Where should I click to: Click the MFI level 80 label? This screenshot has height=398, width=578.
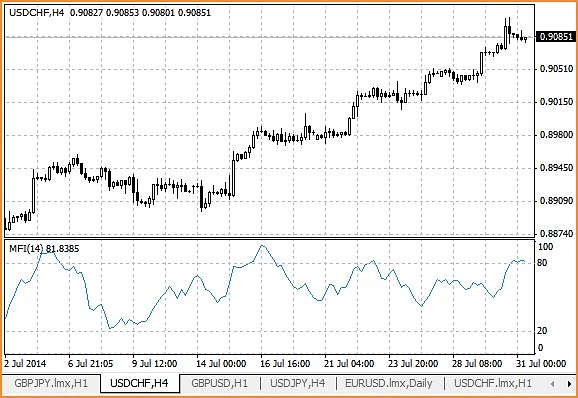[542, 263]
